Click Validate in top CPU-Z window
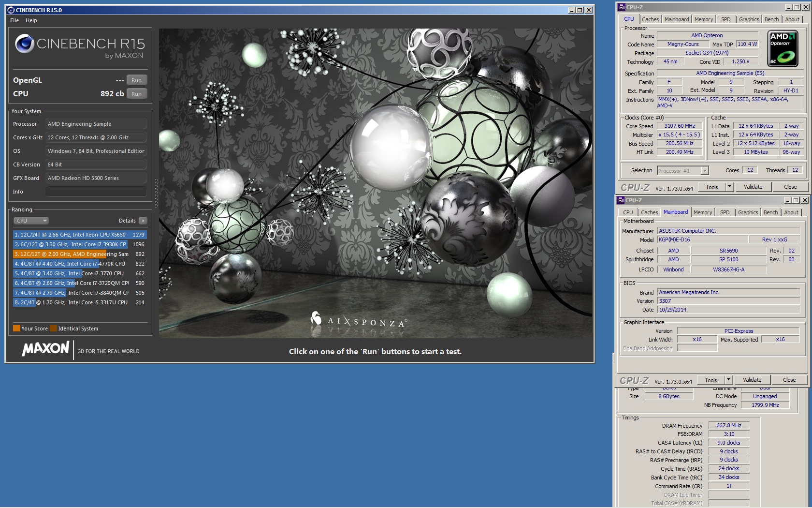812x508 pixels. pos(753,187)
